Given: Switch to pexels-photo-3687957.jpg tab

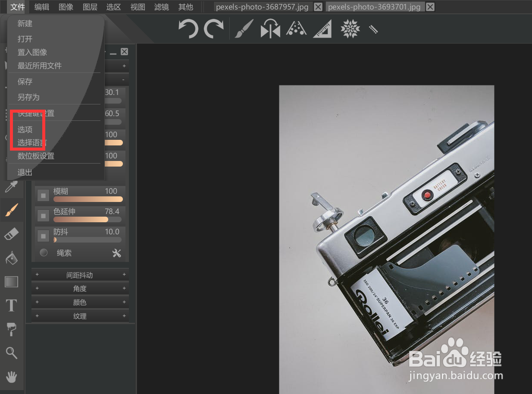Looking at the screenshot, I should point(263,7).
